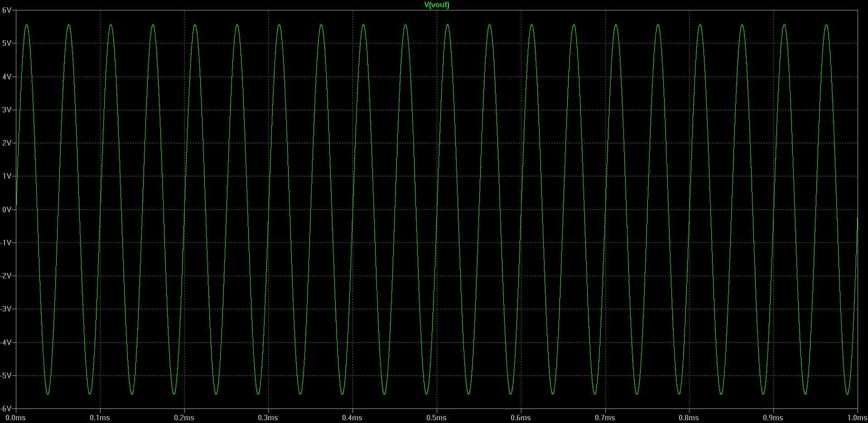Click the 0.4ms time axis label

click(x=352, y=418)
